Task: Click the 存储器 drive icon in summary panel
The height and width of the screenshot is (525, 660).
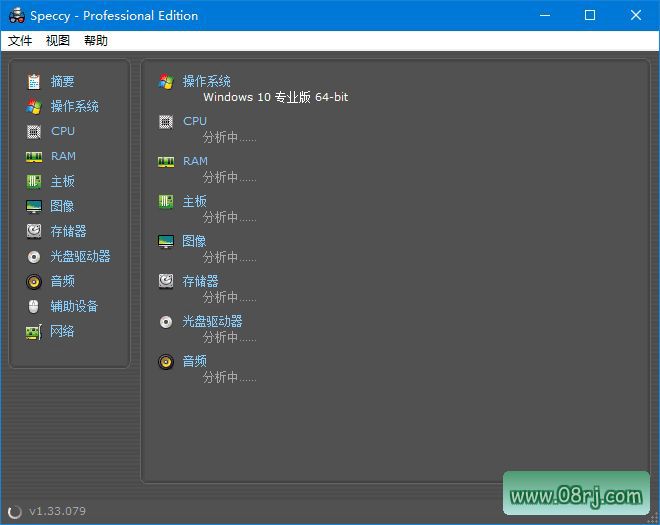Action: click(166, 281)
